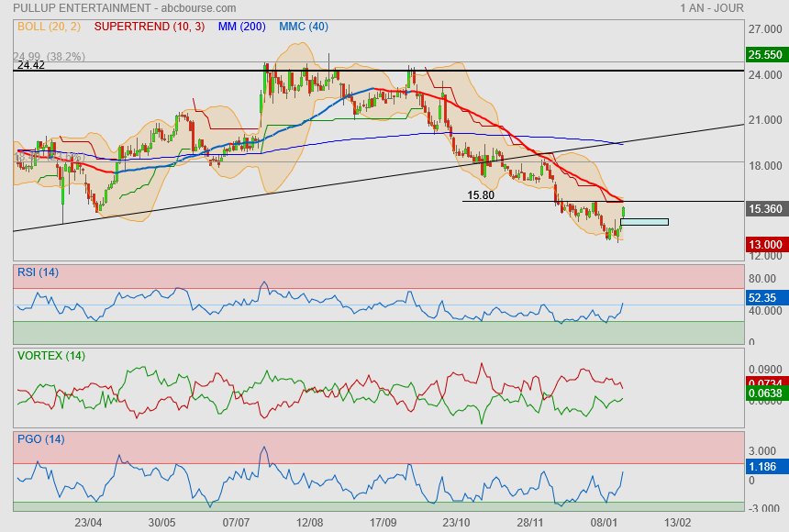
Task: Click the light blue gap rectangle
Action: coord(645,222)
